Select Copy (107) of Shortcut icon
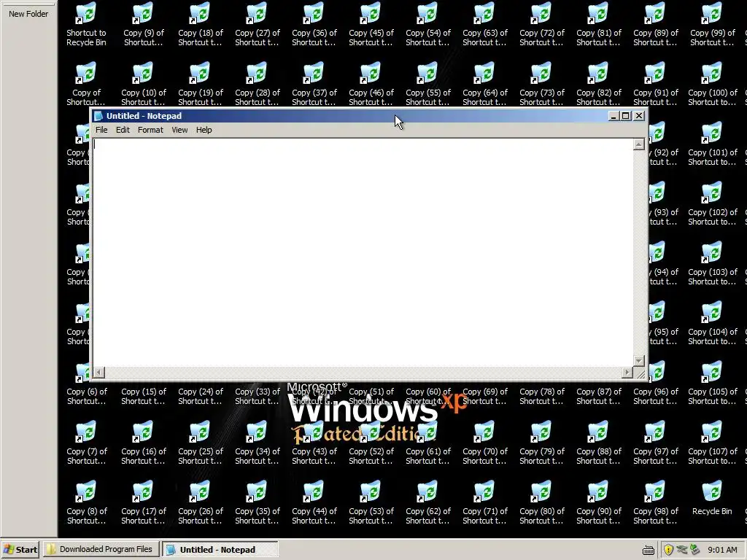The height and width of the screenshot is (560, 747). 713,443
